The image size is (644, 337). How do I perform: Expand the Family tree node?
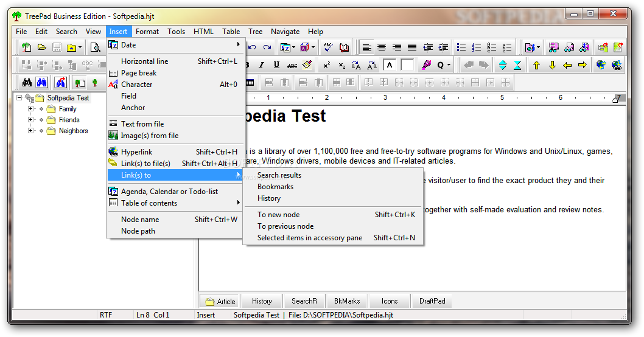point(30,109)
